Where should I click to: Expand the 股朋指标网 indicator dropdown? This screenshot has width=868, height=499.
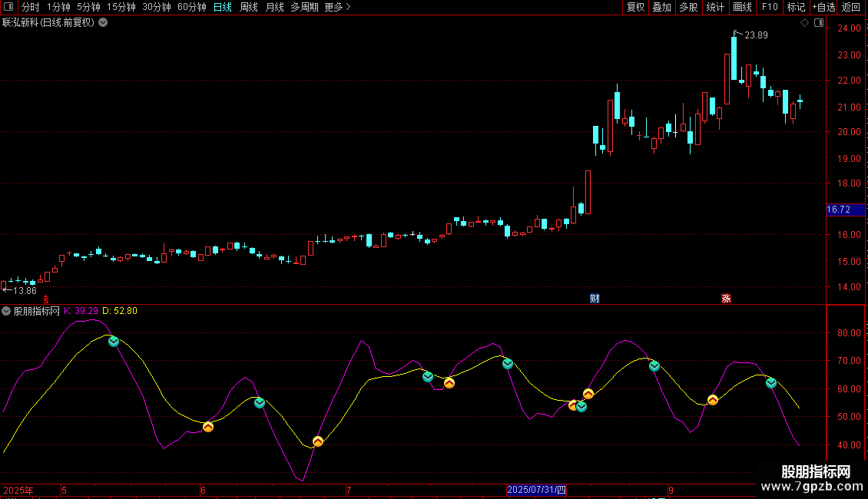pos(6,311)
